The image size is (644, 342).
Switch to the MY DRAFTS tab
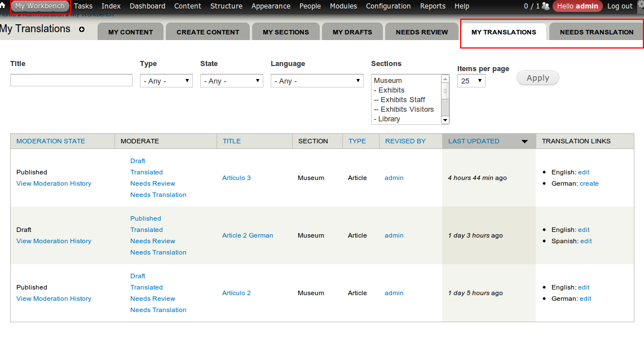coord(352,32)
